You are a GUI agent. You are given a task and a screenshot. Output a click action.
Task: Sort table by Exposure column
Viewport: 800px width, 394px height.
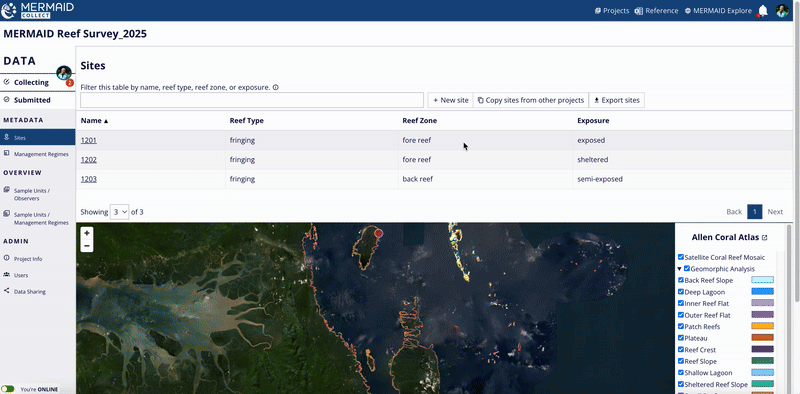pyautogui.click(x=593, y=121)
